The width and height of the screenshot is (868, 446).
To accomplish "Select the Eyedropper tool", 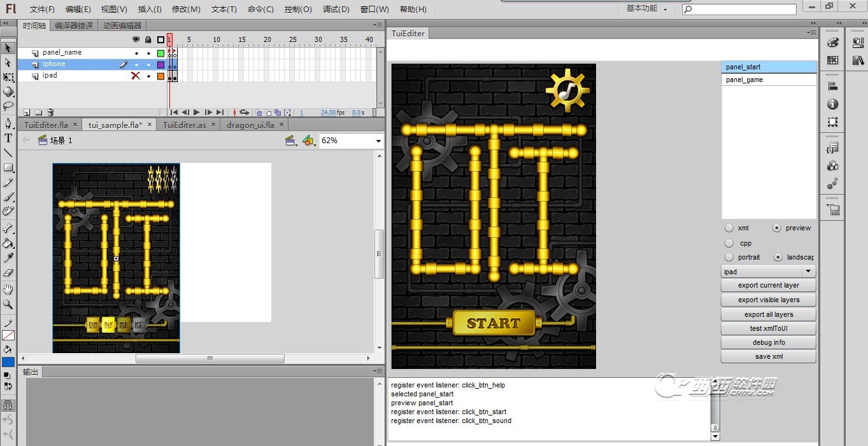I will (x=8, y=258).
